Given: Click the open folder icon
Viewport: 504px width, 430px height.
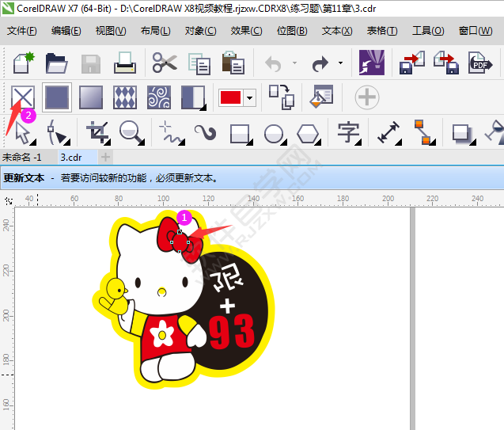Looking at the screenshot, I should (56, 63).
